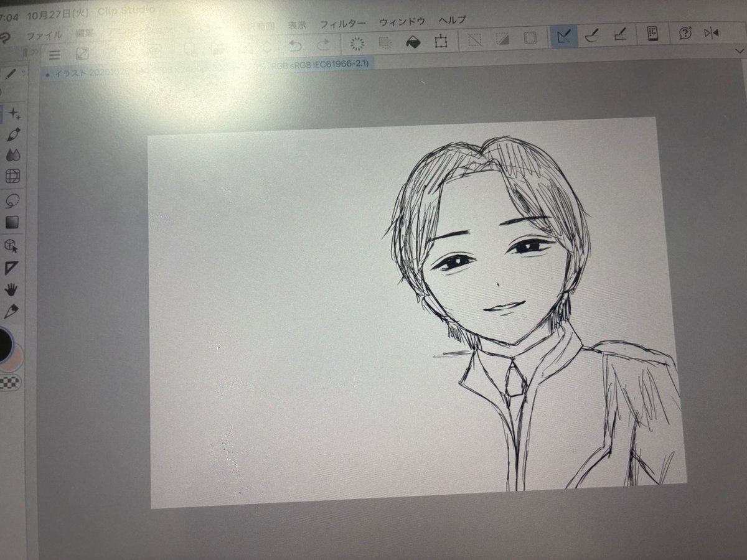Select the Blend tool (two droplets)
Image resolution: width=747 pixels, height=560 pixels.
[12, 155]
